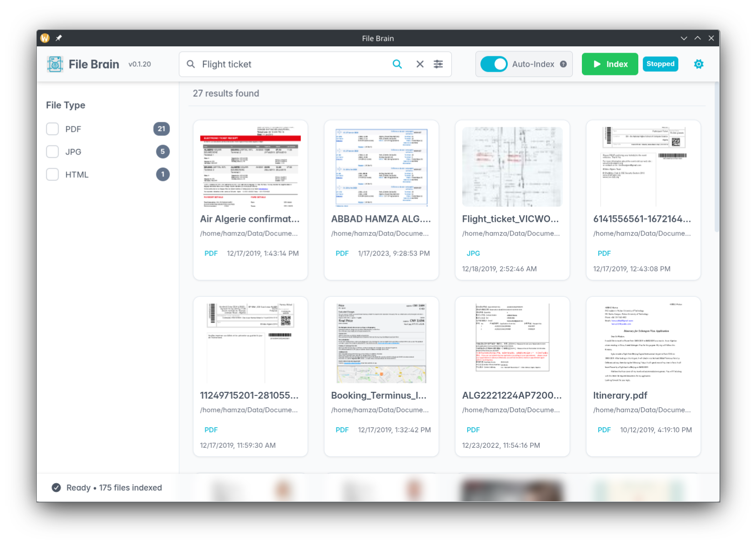Click the JPG filter count badge
The height and width of the screenshot is (545, 756).
pos(163,151)
